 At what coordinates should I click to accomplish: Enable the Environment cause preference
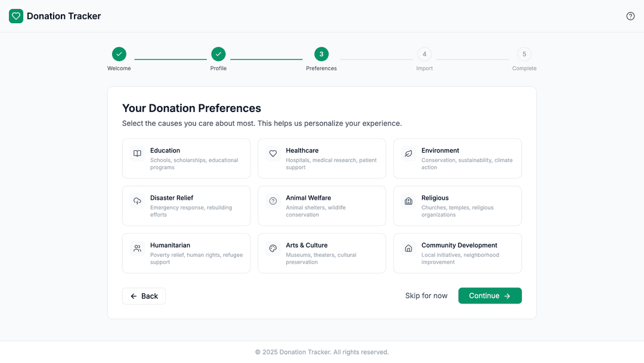(457, 158)
